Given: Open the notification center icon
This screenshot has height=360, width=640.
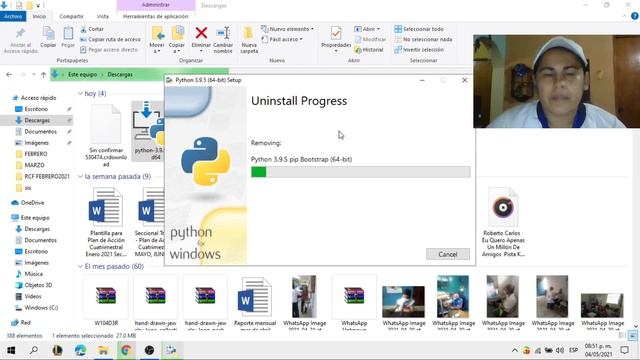Looking at the screenshot, I should tap(624, 350).
